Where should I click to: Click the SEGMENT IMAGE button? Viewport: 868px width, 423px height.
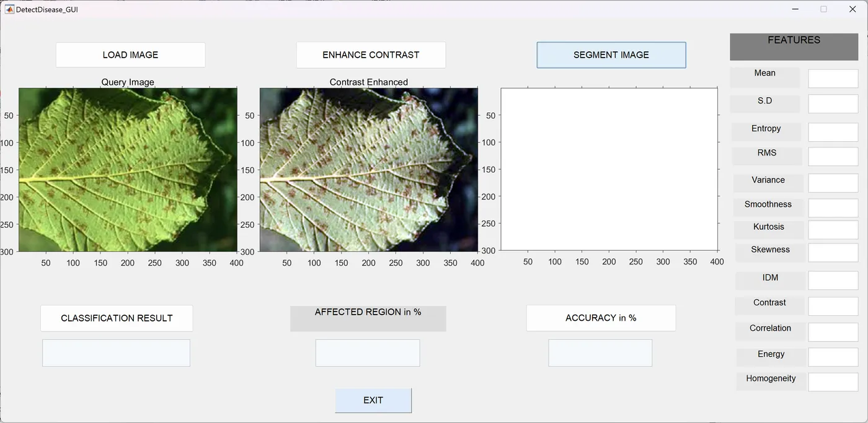click(611, 55)
